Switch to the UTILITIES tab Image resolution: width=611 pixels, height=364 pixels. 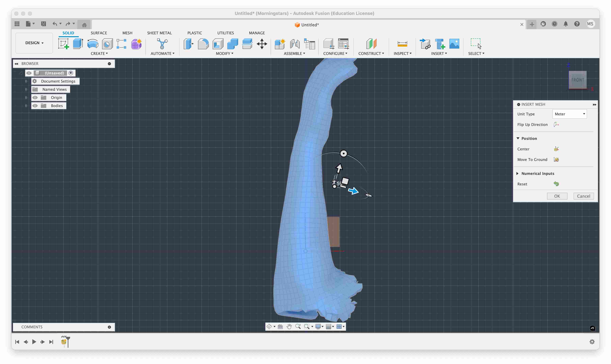(x=225, y=33)
